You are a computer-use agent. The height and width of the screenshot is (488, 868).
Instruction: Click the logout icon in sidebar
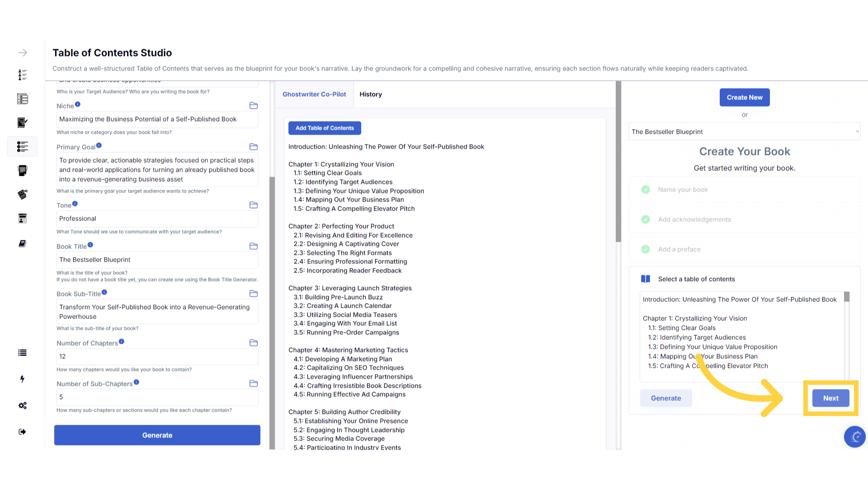click(23, 432)
